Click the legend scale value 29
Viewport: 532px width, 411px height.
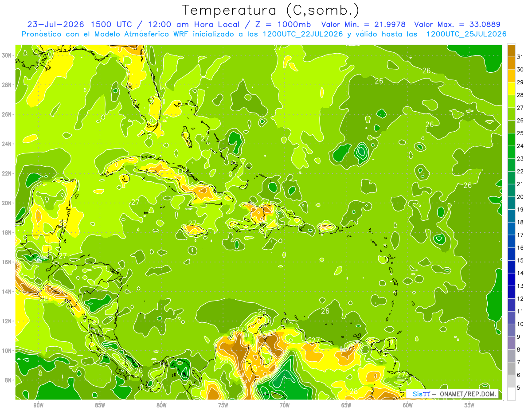[x=520, y=82]
